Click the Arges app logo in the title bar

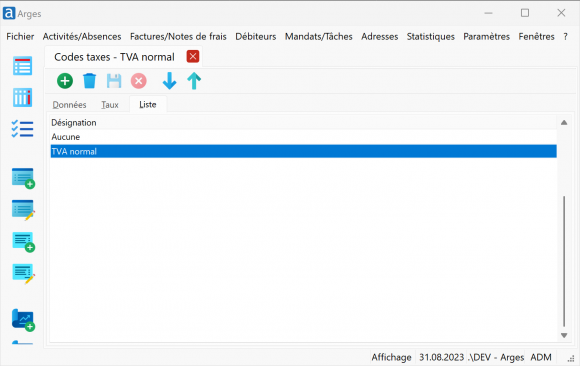click(9, 13)
